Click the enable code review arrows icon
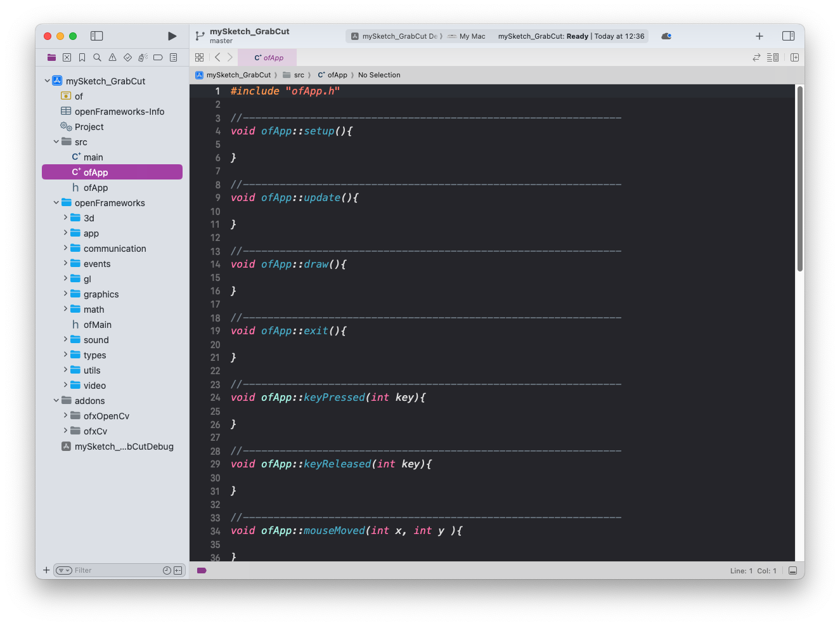840x626 pixels. click(756, 57)
